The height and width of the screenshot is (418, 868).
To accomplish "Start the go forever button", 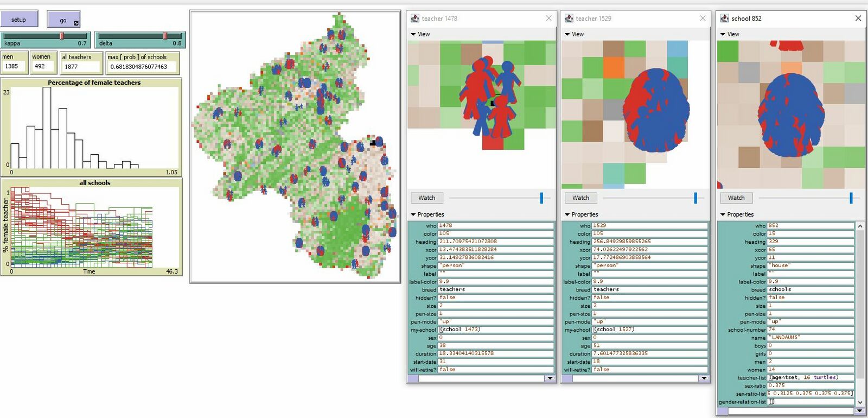I will coord(63,20).
